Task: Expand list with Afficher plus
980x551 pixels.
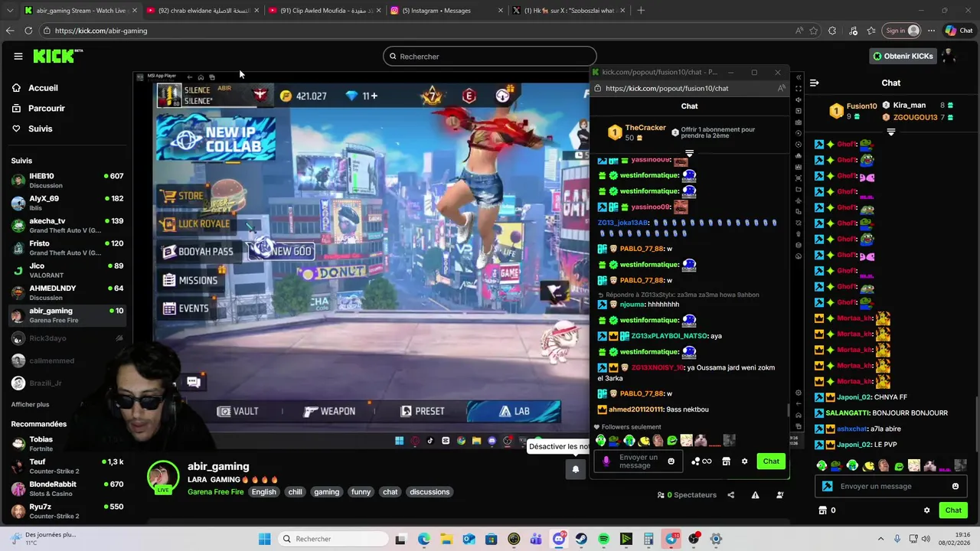Action: tap(30, 404)
